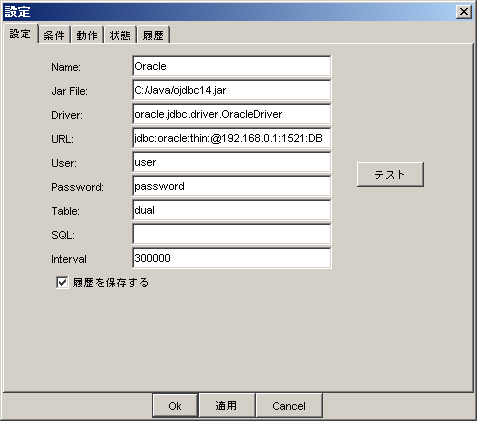This screenshot has height=421, width=477.
Task: Go to the 履歴 tab
Action: tap(153, 35)
